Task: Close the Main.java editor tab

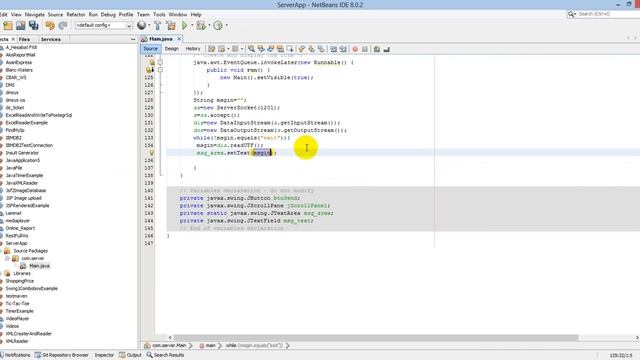Action: click(x=179, y=39)
